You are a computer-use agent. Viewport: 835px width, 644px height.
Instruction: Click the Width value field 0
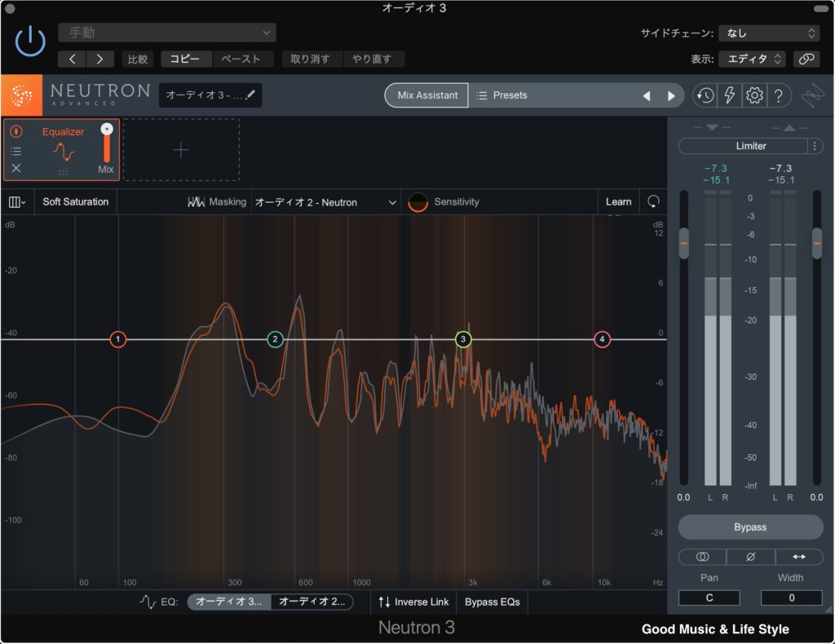(x=791, y=598)
